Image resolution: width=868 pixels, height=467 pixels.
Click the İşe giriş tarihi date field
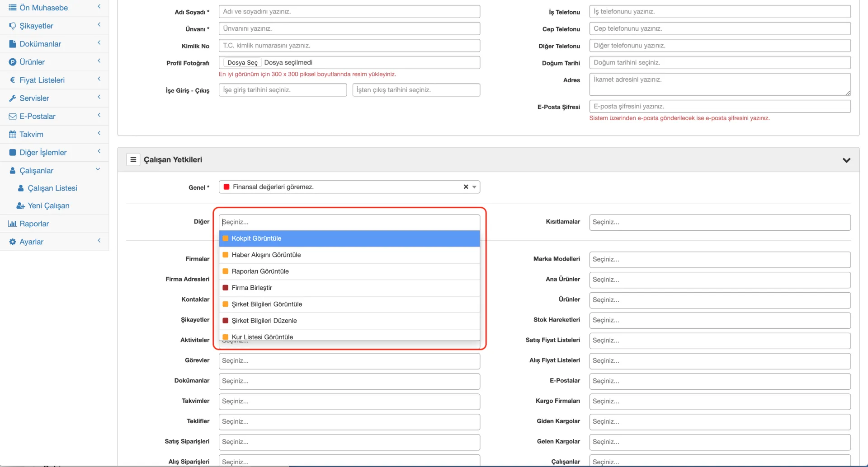pos(283,90)
